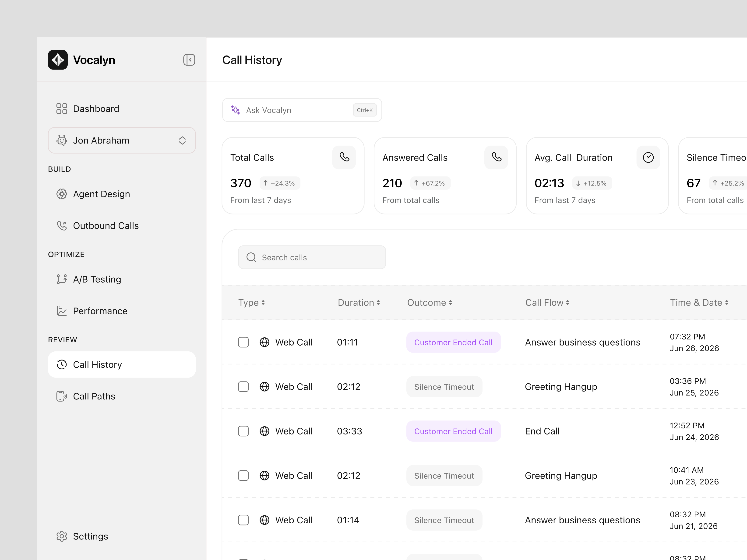This screenshot has height=560, width=747.
Task: Open the Jon Abraham agent selector
Action: tap(122, 140)
